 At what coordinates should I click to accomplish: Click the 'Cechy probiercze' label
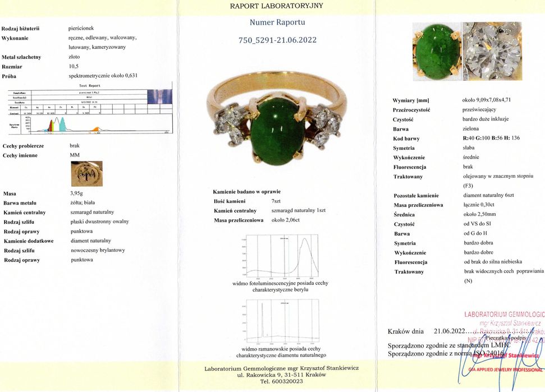point(23,146)
